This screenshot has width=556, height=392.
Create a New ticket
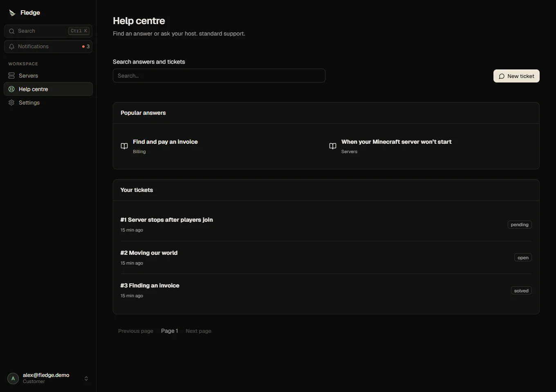(516, 76)
